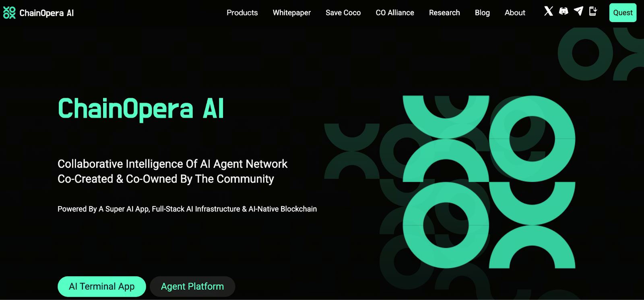
Task: Click the mobile app download icon
Action: 593,11
